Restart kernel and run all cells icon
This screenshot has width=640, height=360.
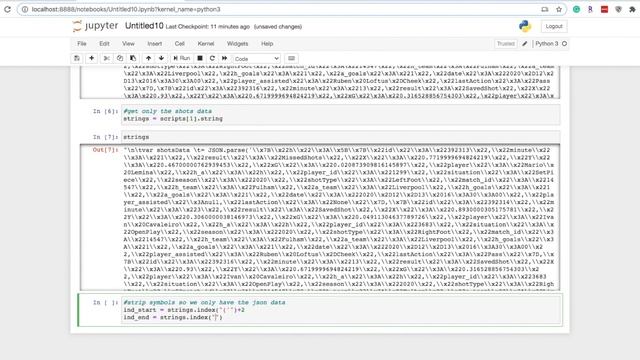(224, 58)
